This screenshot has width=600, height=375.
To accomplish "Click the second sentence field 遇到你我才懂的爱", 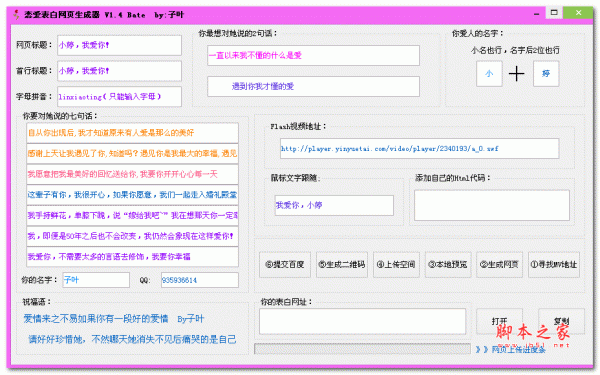I will click(313, 86).
